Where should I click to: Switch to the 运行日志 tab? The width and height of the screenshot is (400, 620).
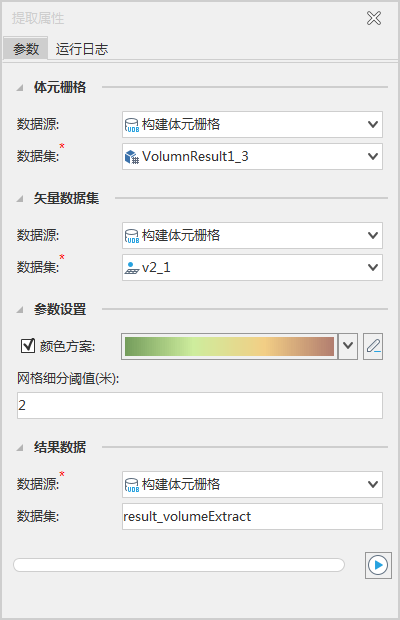[82, 49]
